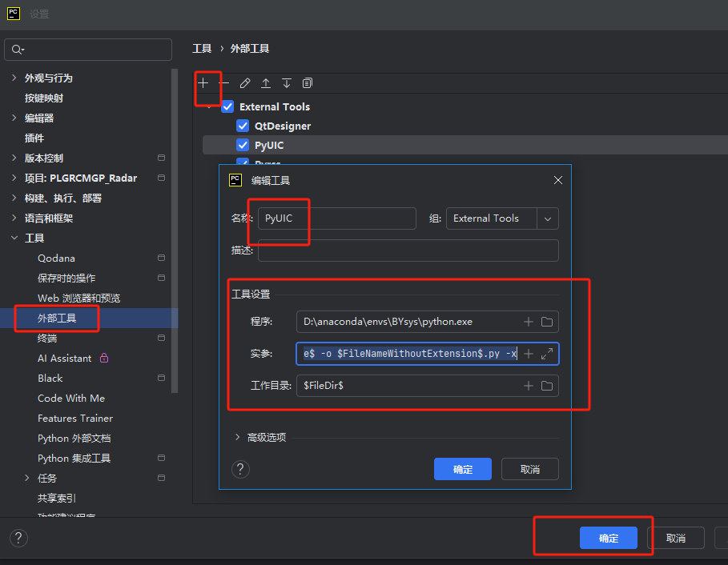This screenshot has width=728, height=565.
Task: Confirm the edit dialog with 确定
Action: [x=463, y=469]
